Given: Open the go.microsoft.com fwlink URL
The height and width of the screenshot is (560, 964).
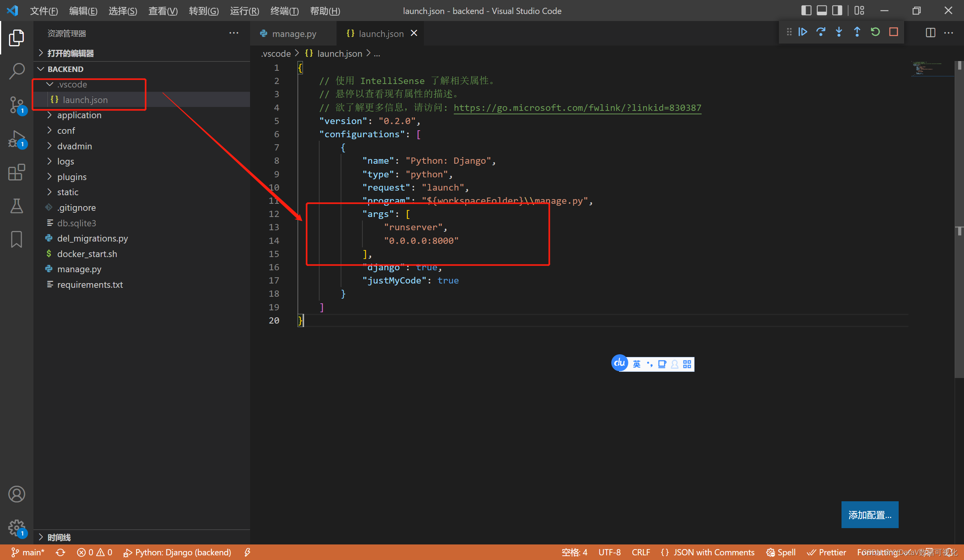Looking at the screenshot, I should (x=577, y=108).
